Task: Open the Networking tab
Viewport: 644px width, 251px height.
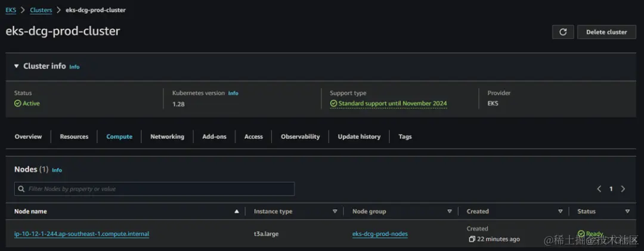Action: (x=167, y=137)
